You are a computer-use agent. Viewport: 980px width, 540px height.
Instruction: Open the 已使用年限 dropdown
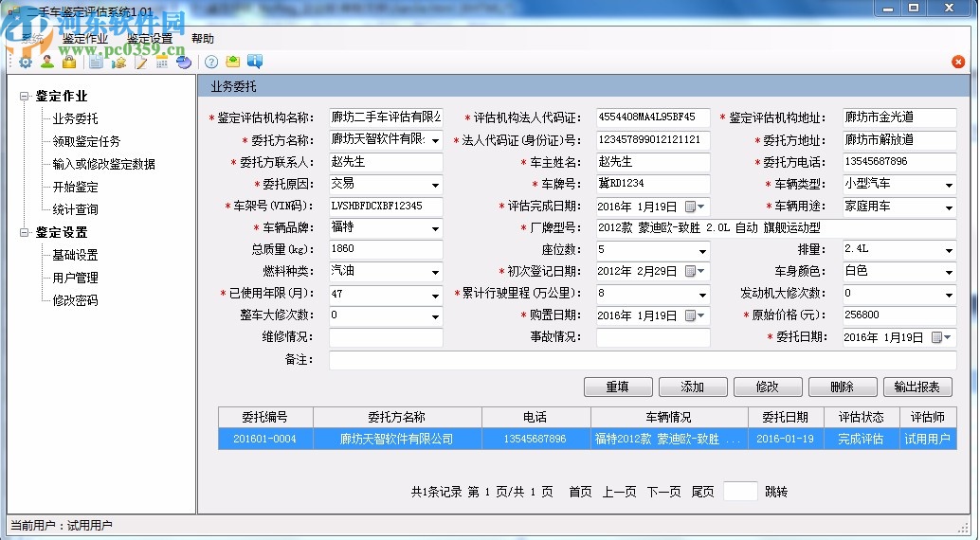pyautogui.click(x=436, y=295)
